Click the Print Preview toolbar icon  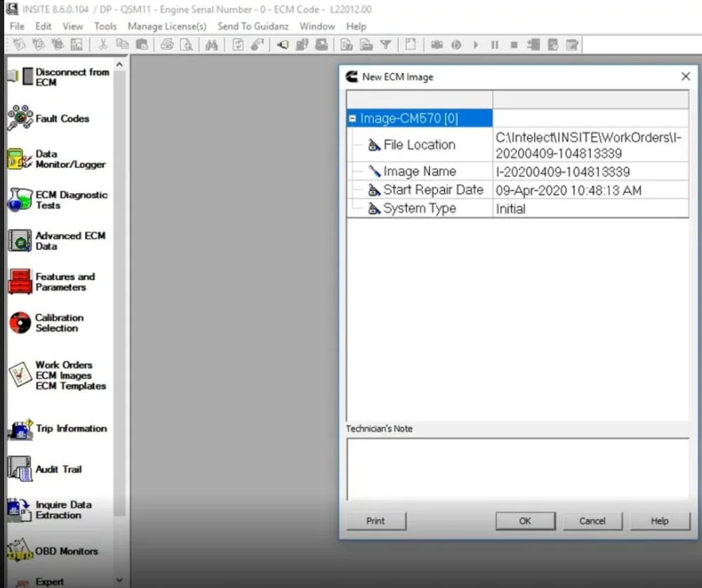[x=186, y=45]
